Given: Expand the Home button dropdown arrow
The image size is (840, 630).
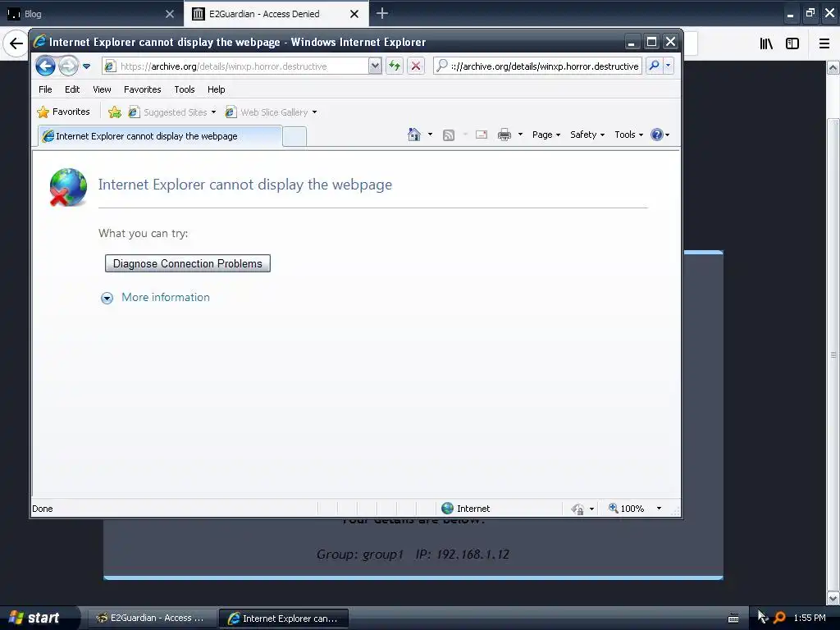Looking at the screenshot, I should coord(430,135).
